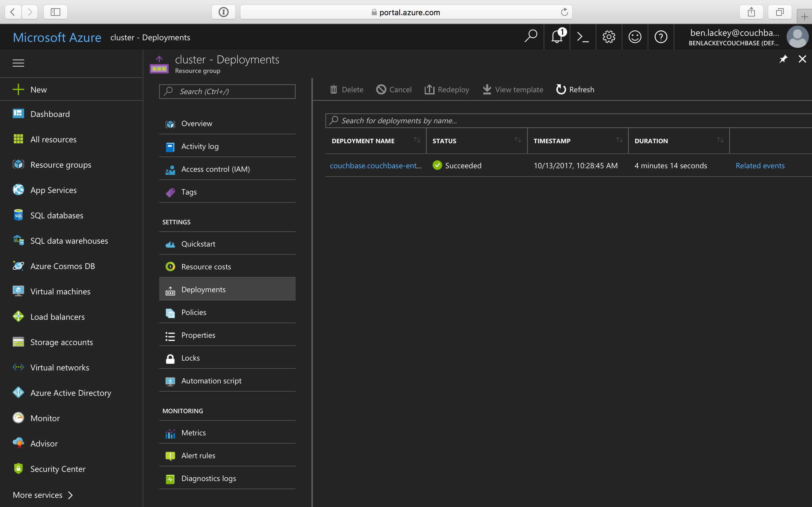Collapse sidebar with hamburger menu
Screen dimensions: 812x507
pos(18,63)
